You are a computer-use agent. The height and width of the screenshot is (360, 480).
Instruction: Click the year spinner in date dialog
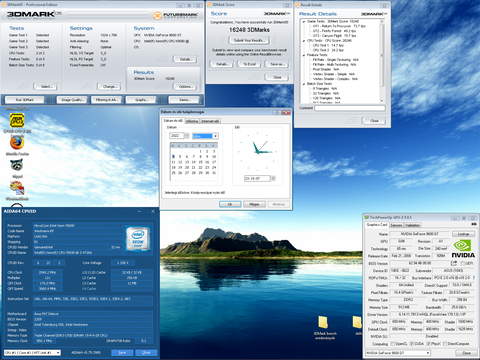(187, 135)
